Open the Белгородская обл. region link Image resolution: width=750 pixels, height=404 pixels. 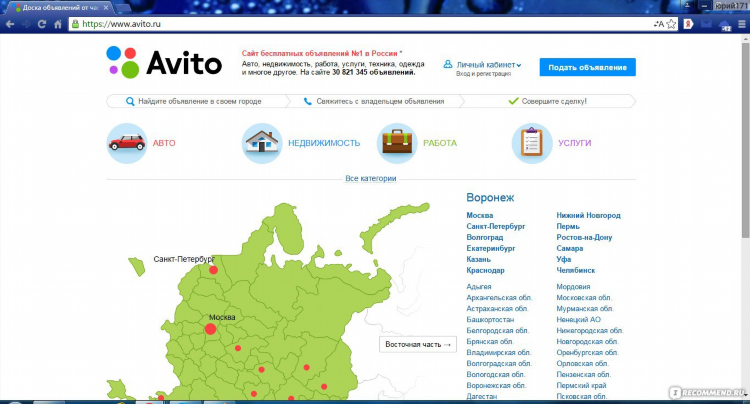click(497, 330)
